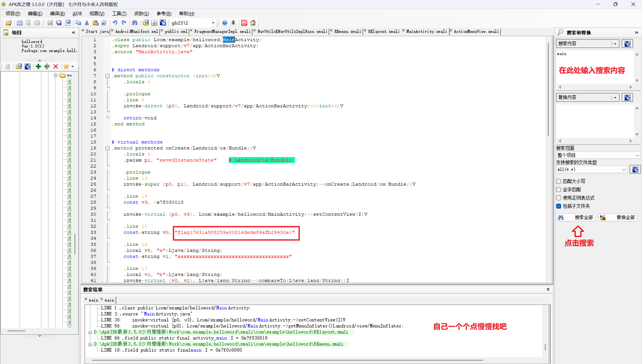
Task: Click the open project folder icon
Action: click(x=9, y=23)
